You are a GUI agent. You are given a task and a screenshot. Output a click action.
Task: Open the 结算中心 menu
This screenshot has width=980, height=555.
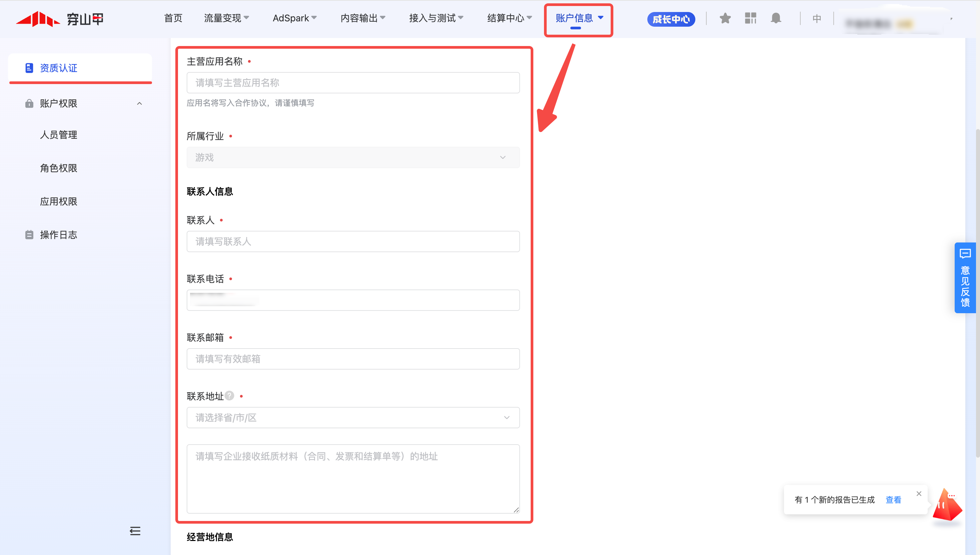click(509, 18)
